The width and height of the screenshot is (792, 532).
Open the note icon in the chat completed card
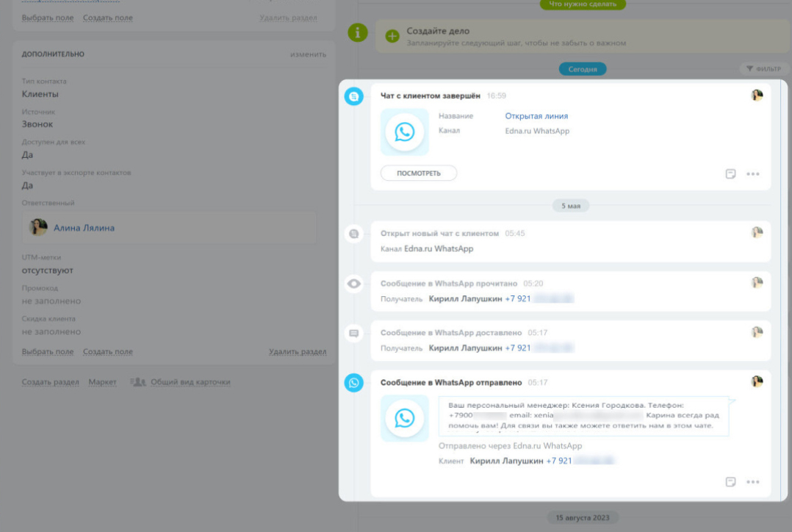point(730,174)
